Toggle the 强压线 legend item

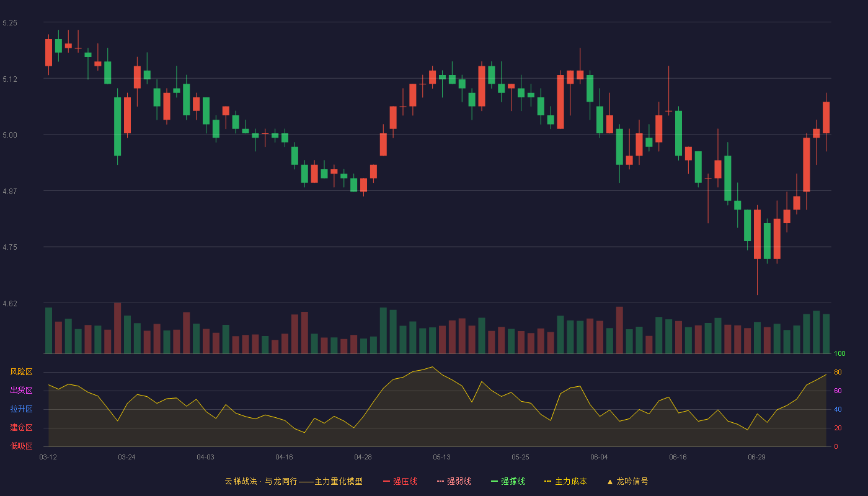(400, 481)
